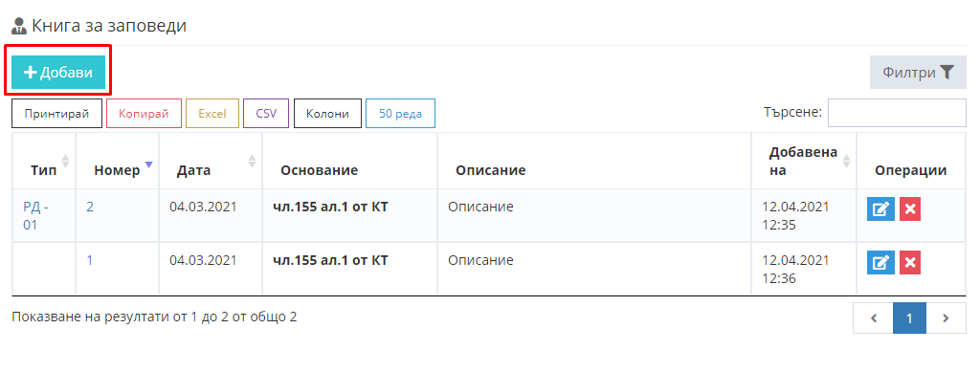Copy table with Копирай button
Screen dimensions: 980x372
pos(144,114)
